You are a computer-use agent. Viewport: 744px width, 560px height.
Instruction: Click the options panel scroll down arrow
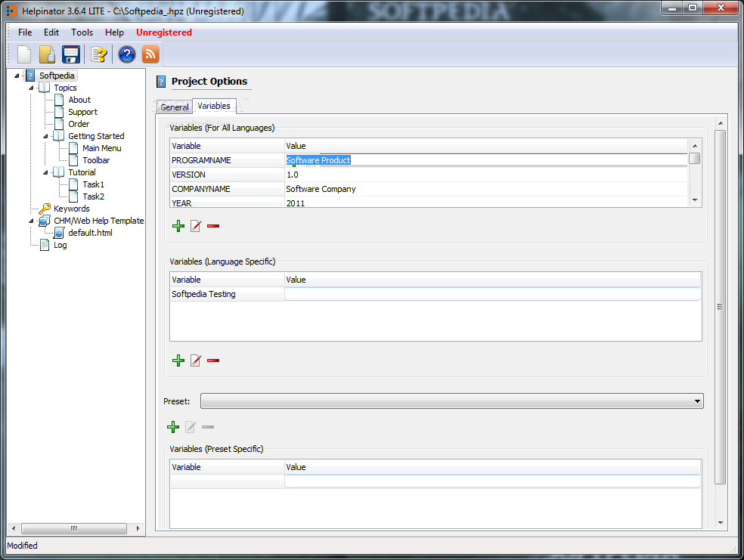click(x=721, y=523)
